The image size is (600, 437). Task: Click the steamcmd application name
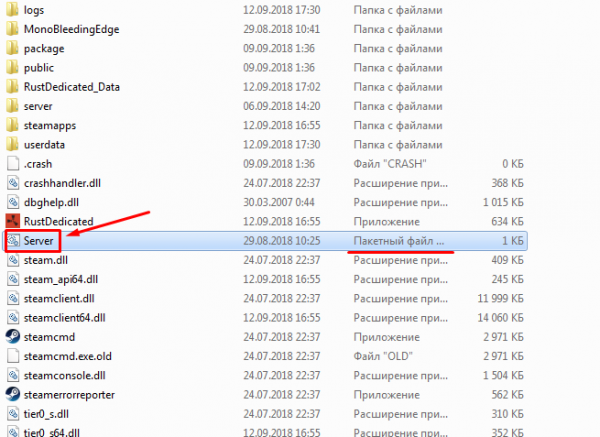(x=49, y=337)
